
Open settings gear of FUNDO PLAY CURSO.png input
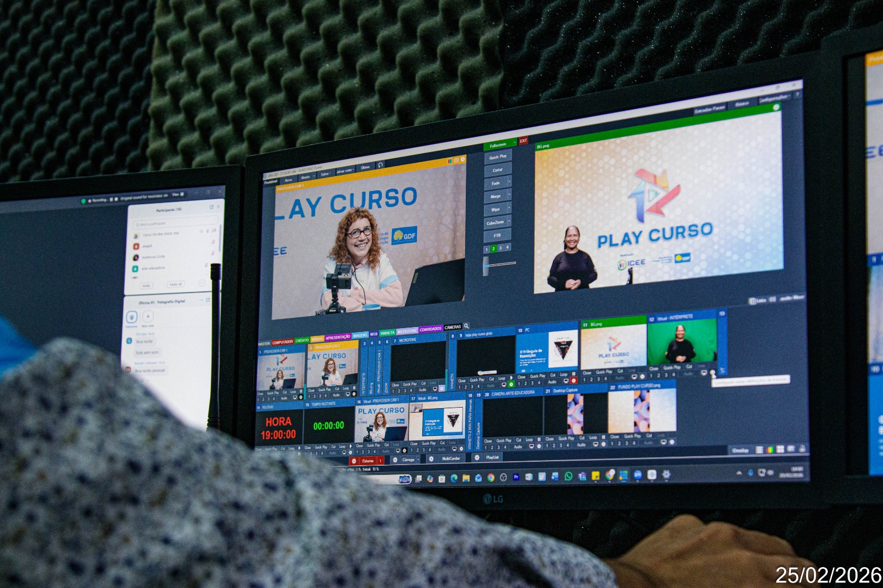pyautogui.click(x=672, y=442)
